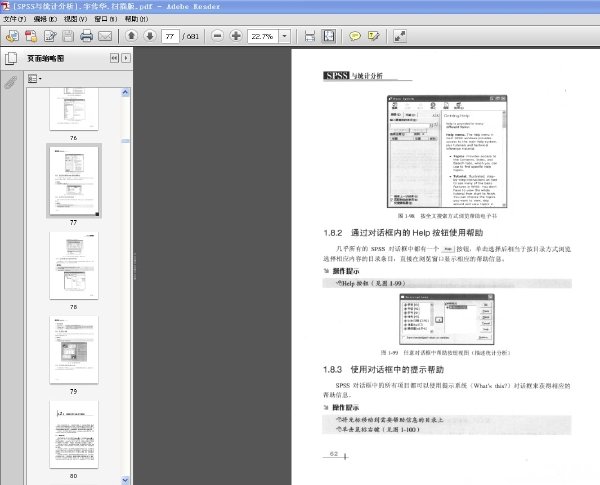Click the create PDF online icon
The width and height of the screenshot is (600, 485).
pyautogui.click(x=12, y=36)
